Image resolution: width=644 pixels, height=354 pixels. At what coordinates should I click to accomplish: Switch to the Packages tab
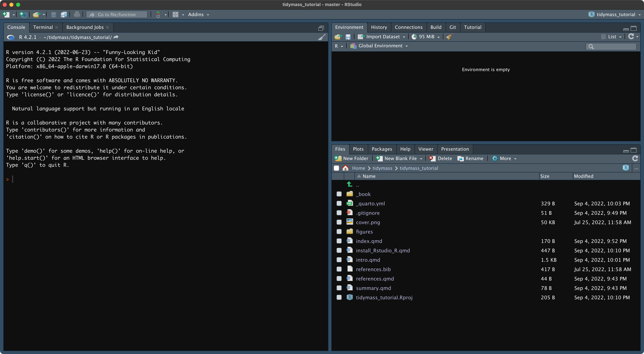pyautogui.click(x=382, y=149)
